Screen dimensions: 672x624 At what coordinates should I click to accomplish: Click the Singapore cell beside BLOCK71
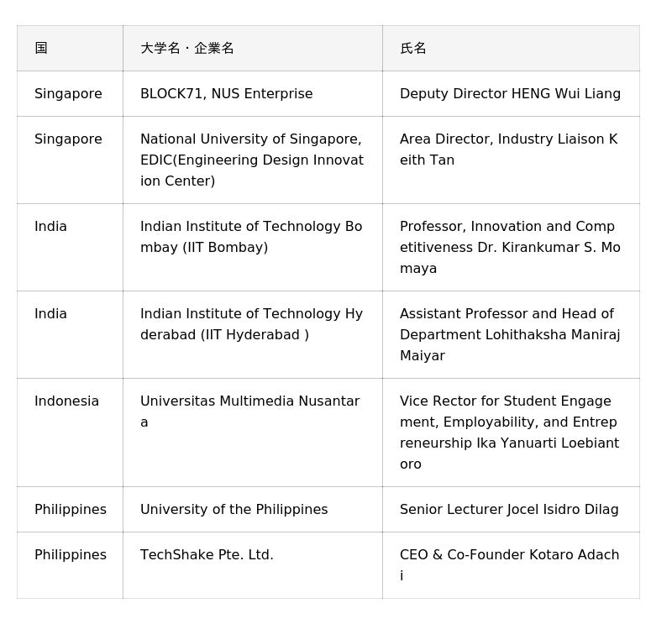click(68, 94)
